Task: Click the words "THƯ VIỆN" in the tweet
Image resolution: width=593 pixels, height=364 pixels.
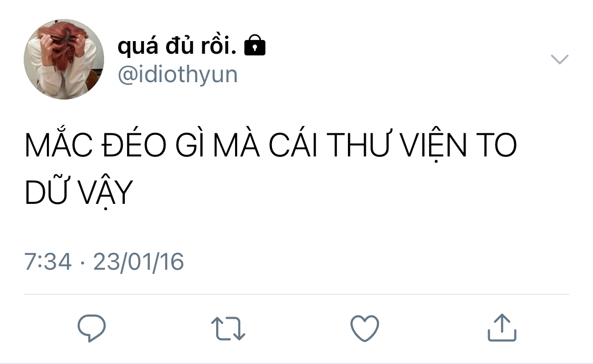Action: (x=397, y=145)
